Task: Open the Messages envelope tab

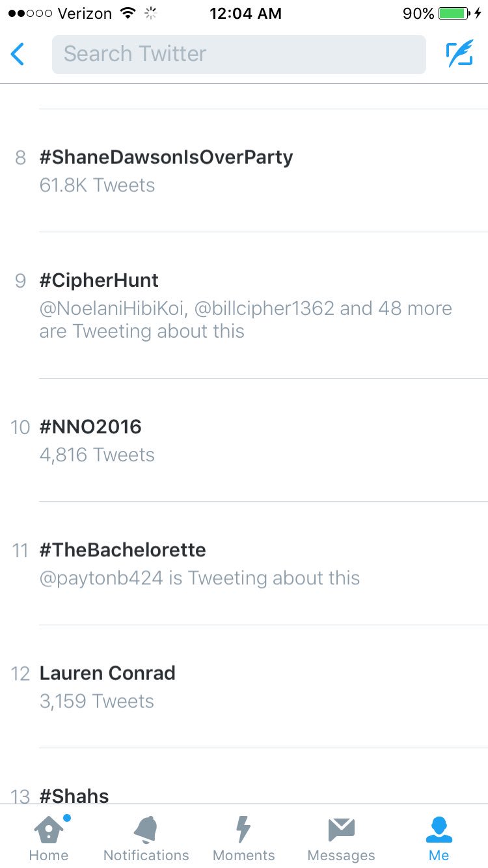Action: tap(341, 839)
